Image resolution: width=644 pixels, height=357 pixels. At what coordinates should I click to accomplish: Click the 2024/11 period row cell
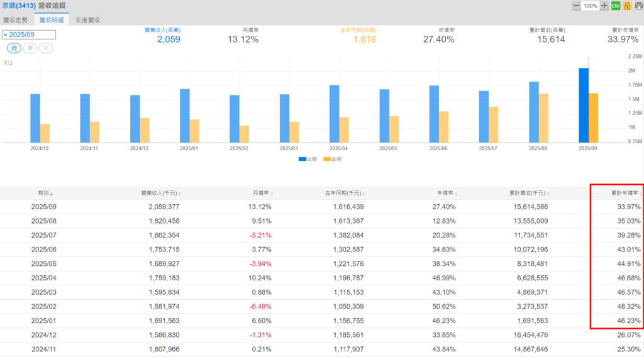(44, 349)
